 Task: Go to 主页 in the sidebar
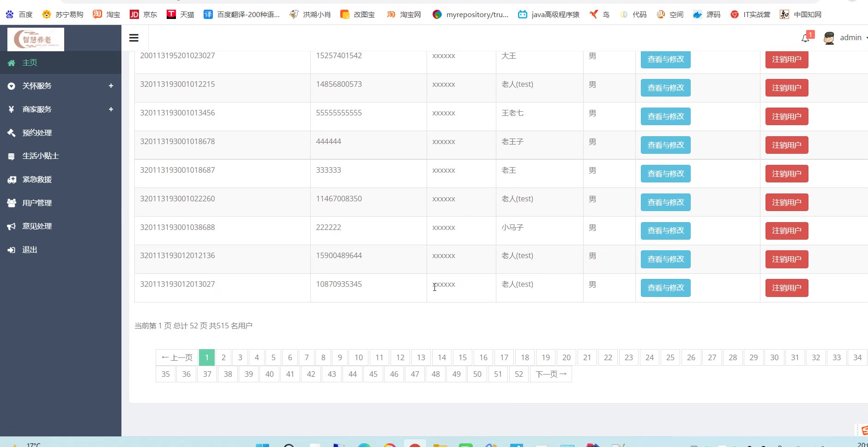(60, 63)
